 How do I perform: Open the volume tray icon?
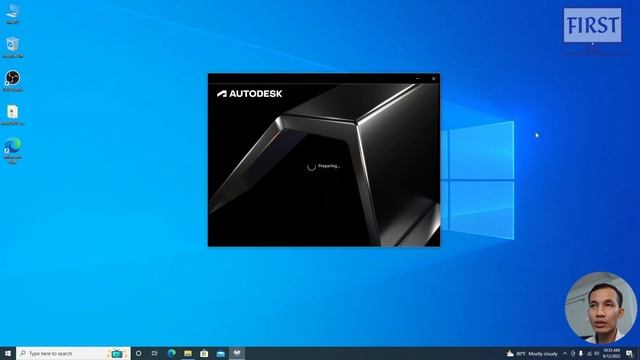(597, 353)
